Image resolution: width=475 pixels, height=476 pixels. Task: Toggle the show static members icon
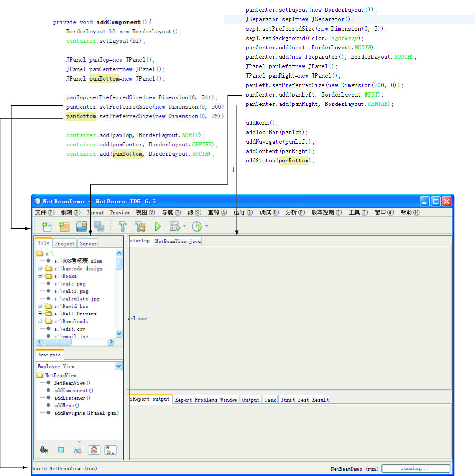pyautogui.click(x=77, y=450)
